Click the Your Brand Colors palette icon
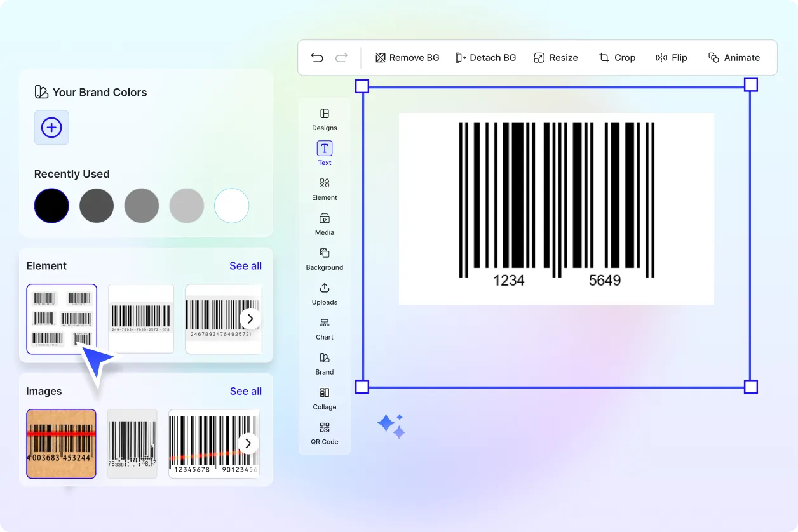The image size is (798, 532). pos(41,92)
